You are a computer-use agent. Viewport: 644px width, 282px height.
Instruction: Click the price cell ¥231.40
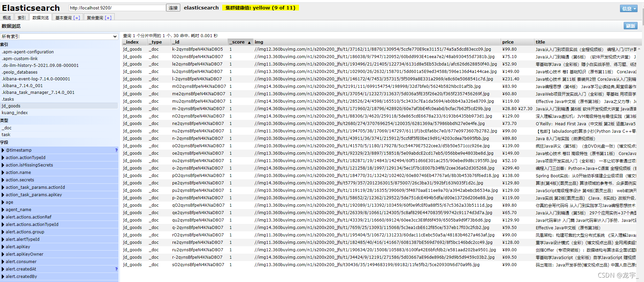[x=511, y=79]
